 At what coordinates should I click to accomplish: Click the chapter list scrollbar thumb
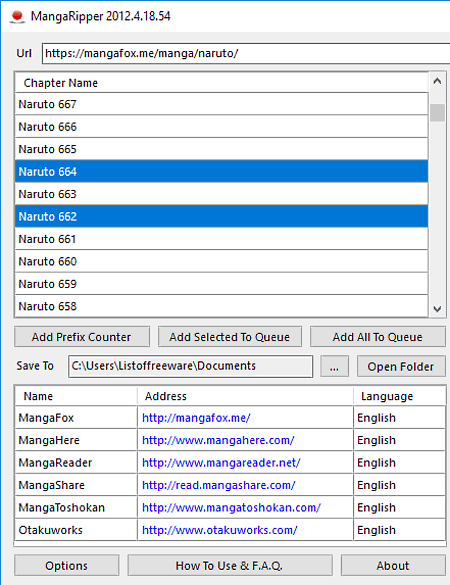(437, 113)
